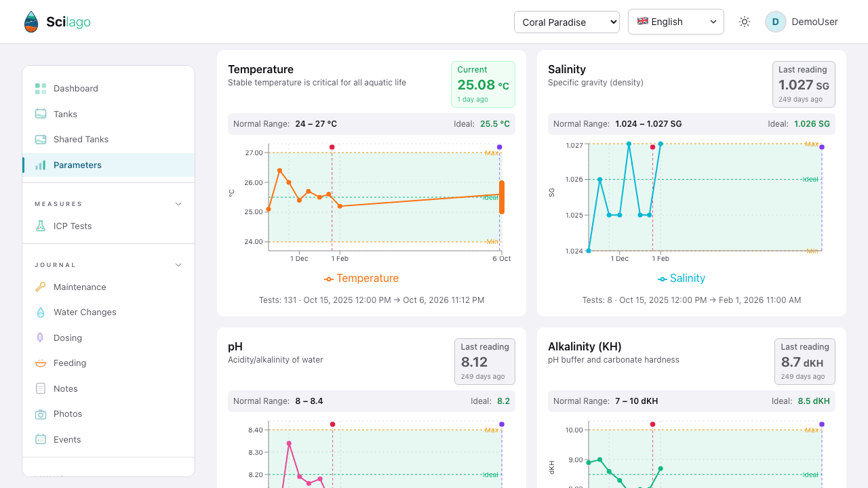Go to Dashboard in the sidebar
The image size is (868, 488).
coord(108,89)
